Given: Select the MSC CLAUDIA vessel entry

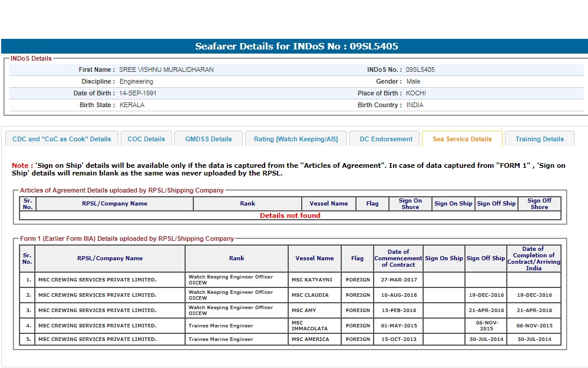Looking at the screenshot, I should click(310, 295).
